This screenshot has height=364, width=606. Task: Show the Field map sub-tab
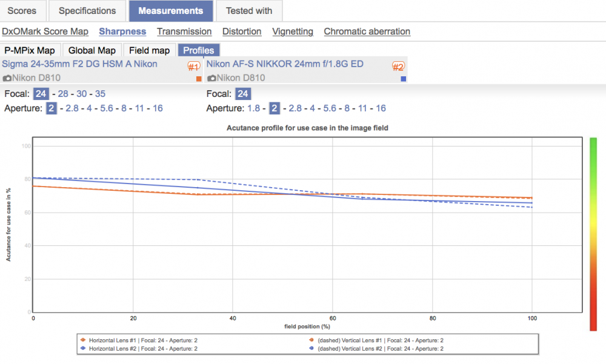point(150,51)
